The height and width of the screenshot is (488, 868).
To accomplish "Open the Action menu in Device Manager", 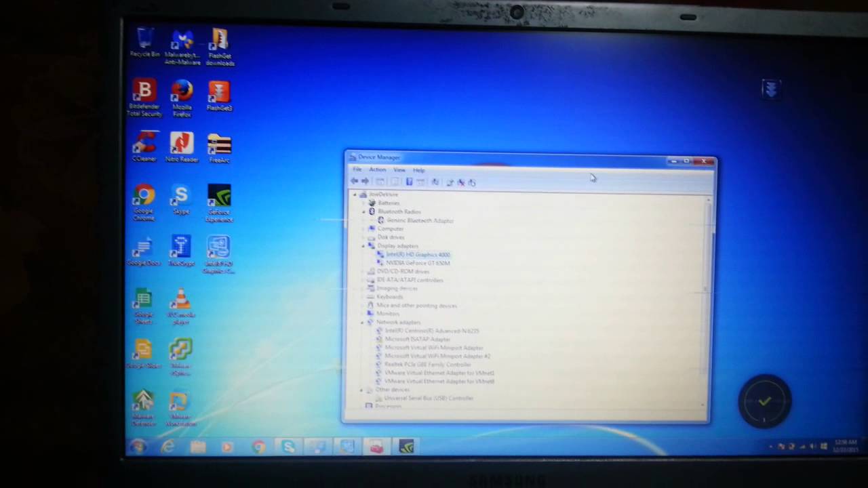I will point(378,169).
